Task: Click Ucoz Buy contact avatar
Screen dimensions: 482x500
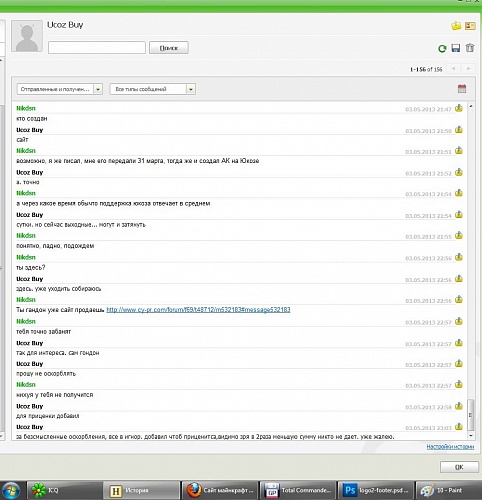Action: pos(27,36)
